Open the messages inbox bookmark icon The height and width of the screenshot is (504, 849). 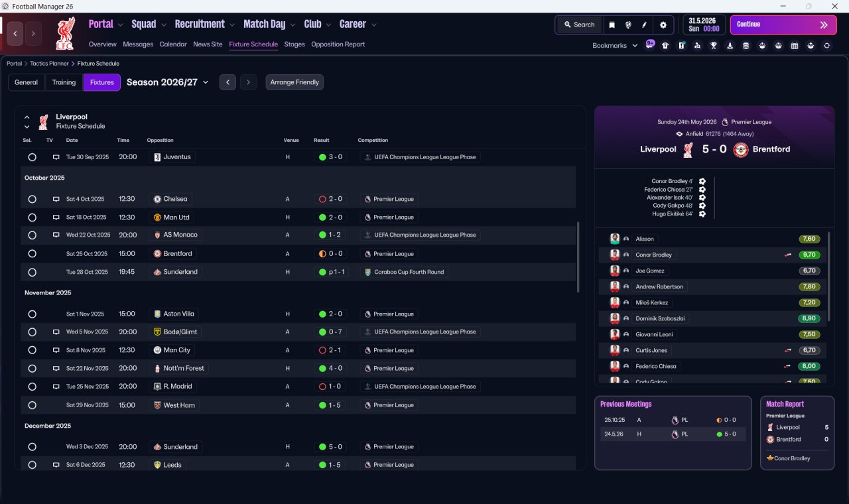pyautogui.click(x=650, y=45)
